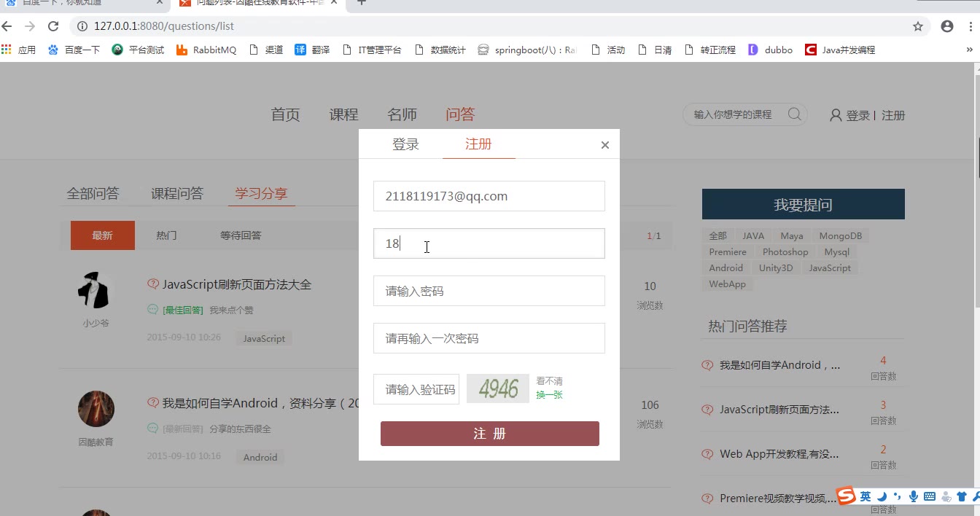Open the 转正流程 bookmark
Viewport: 980px width, 516px height.
click(709, 50)
